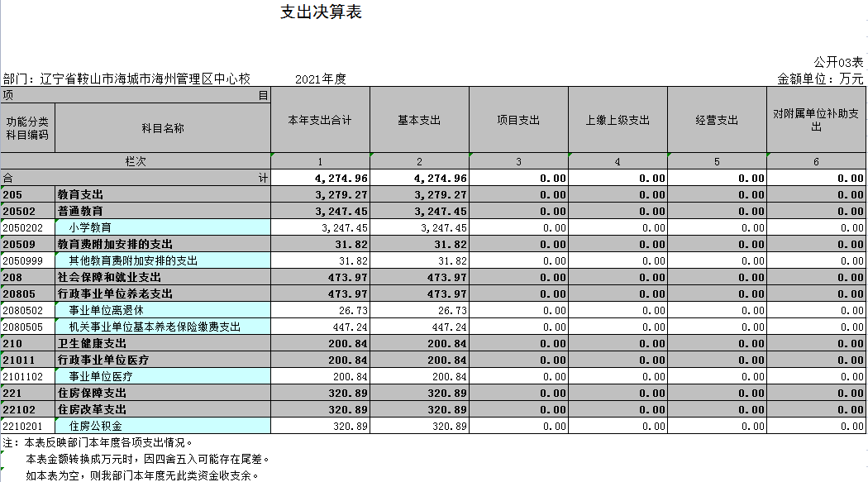The width and height of the screenshot is (868, 482).
Task: Select the 机关事业单位基本养老保险缴费支出 cell
Action: (163, 327)
